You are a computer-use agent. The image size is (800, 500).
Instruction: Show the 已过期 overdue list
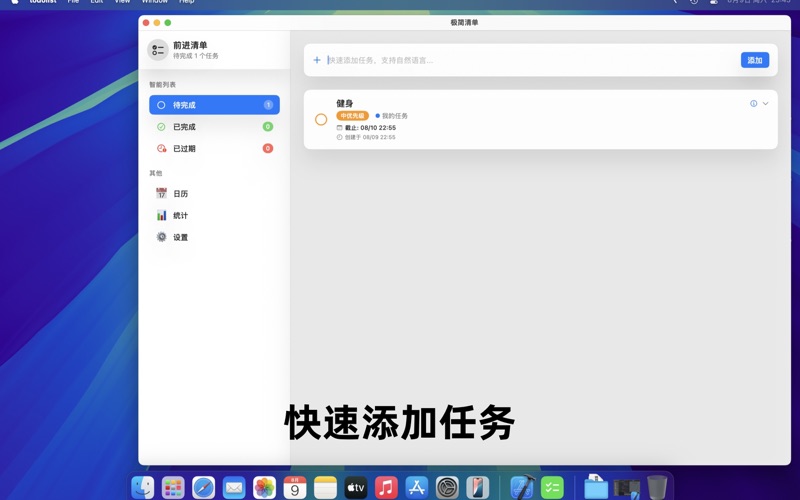(214, 149)
